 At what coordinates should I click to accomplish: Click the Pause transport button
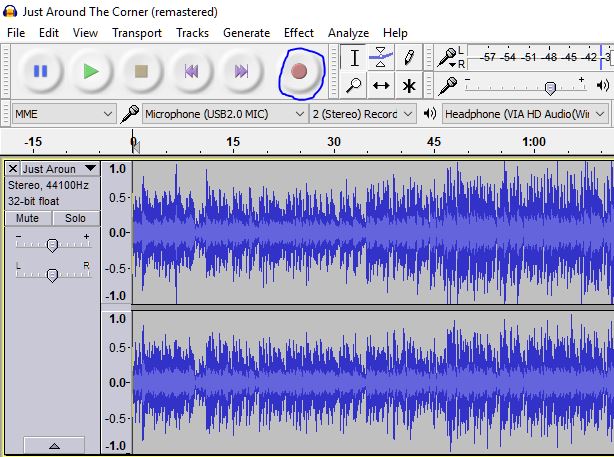[41, 71]
